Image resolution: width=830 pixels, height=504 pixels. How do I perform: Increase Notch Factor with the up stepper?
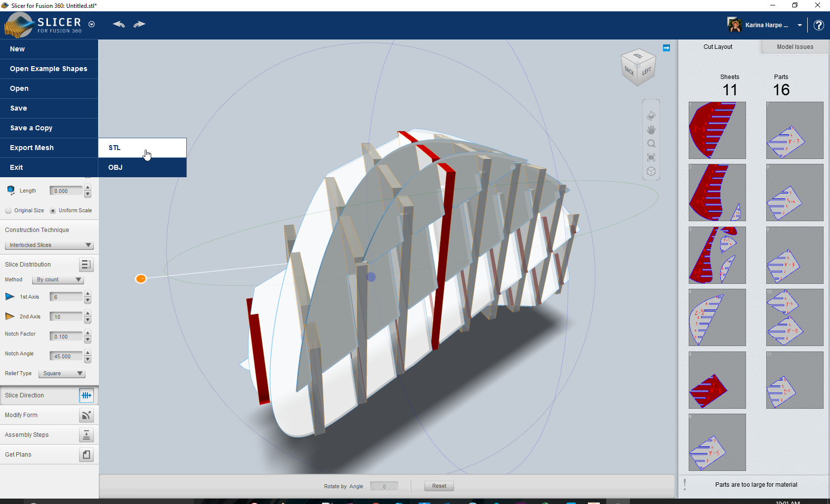click(x=87, y=333)
